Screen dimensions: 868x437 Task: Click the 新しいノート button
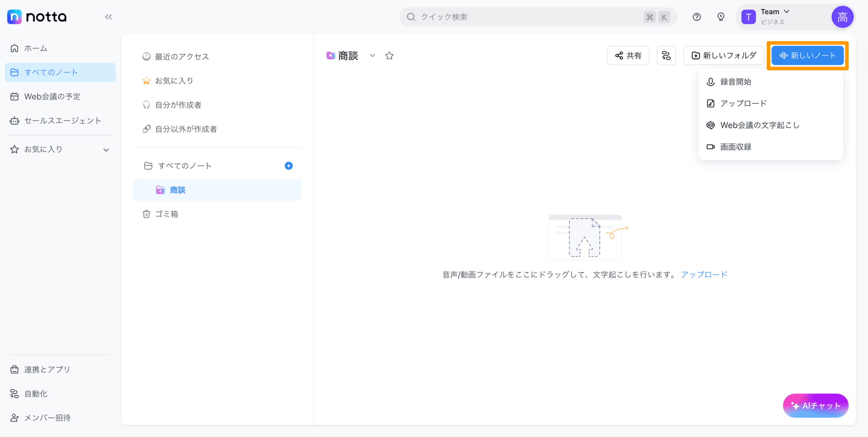[808, 56]
